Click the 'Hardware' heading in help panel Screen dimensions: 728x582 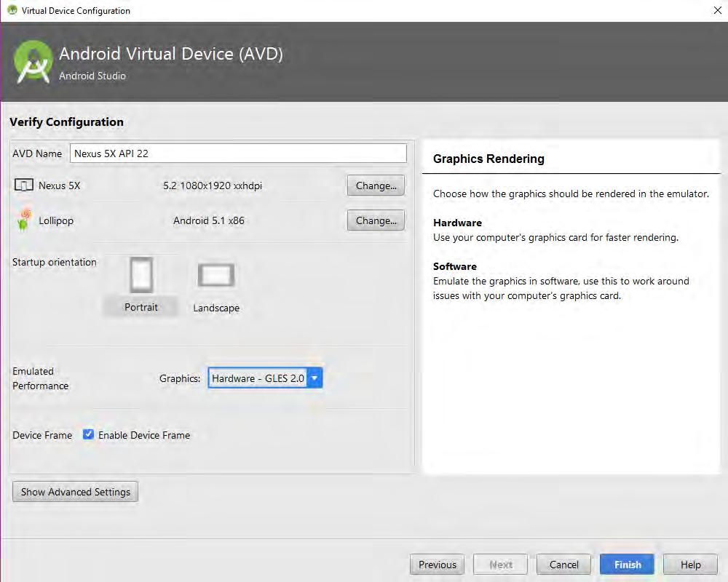tap(457, 223)
